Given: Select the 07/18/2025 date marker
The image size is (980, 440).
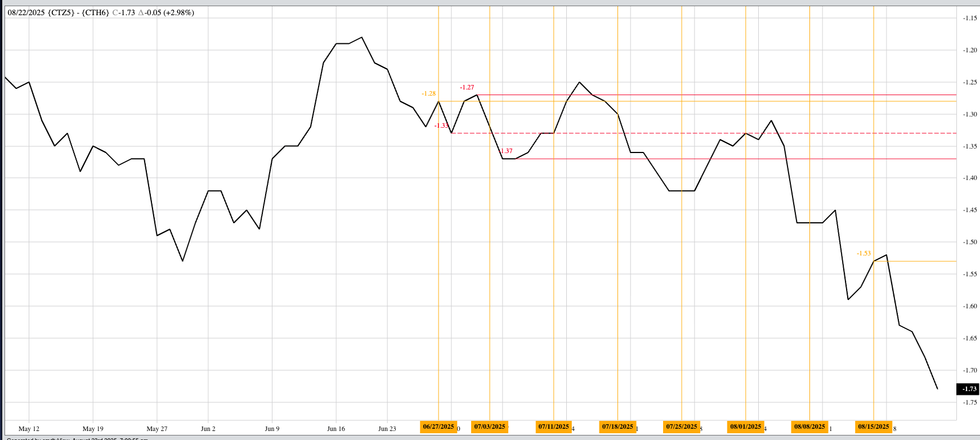Looking at the screenshot, I should pos(617,426).
